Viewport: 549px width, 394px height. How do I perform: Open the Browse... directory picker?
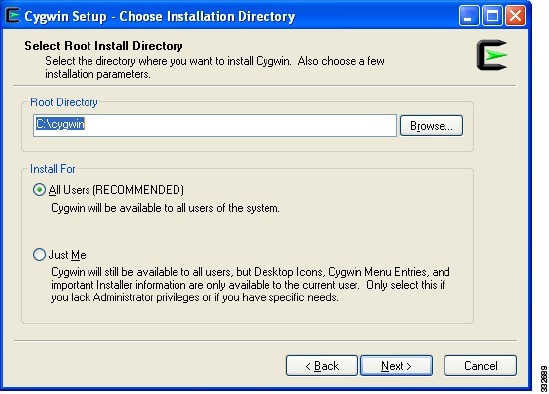point(431,126)
